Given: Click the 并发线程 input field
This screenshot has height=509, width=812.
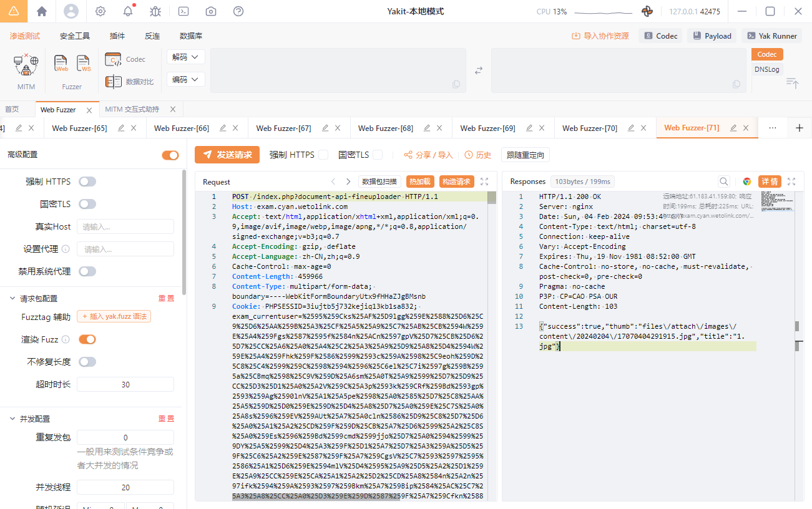Looking at the screenshot, I should click(x=125, y=487).
